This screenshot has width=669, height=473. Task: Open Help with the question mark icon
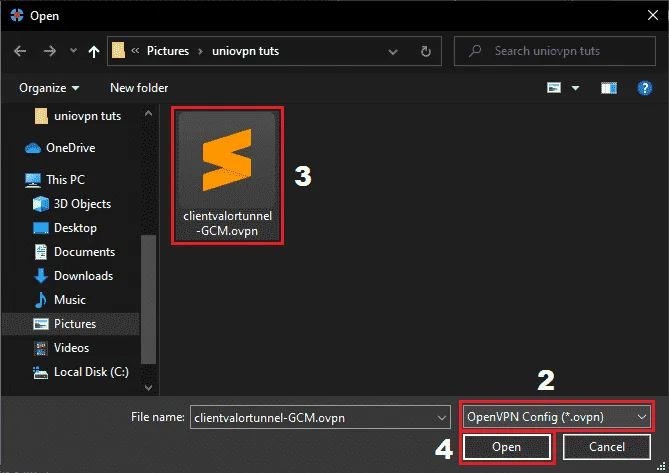pyautogui.click(x=644, y=88)
